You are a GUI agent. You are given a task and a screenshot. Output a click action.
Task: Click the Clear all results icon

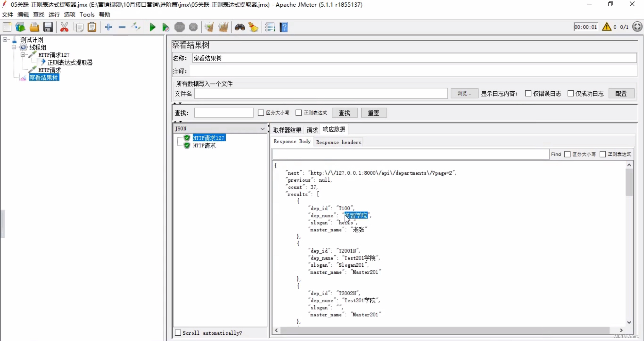(x=223, y=27)
